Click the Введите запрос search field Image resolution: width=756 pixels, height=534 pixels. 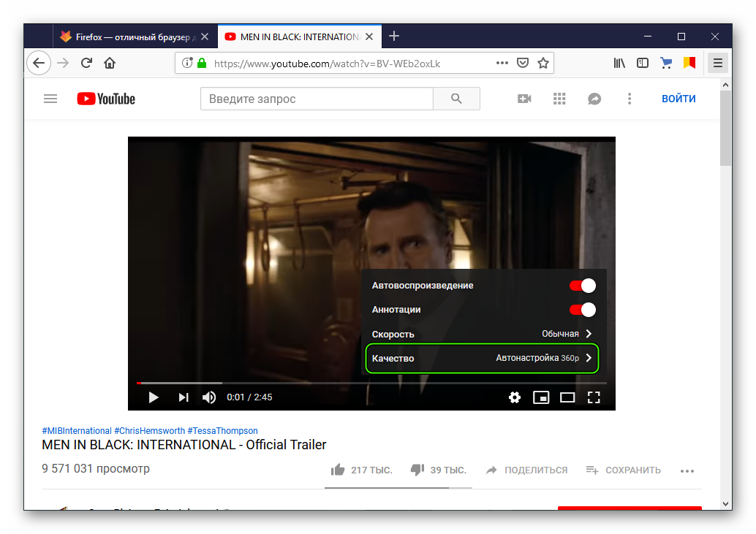pyautogui.click(x=317, y=99)
